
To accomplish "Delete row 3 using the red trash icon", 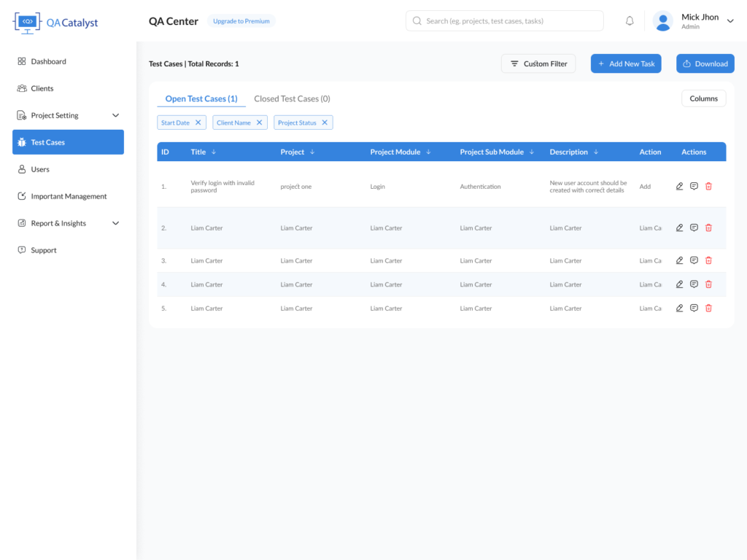I will 708,260.
